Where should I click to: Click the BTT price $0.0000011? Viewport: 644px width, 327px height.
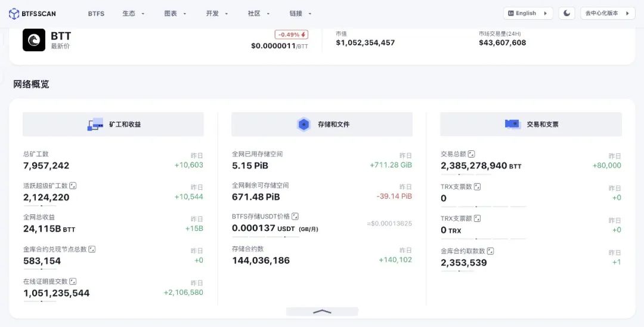[x=279, y=46]
